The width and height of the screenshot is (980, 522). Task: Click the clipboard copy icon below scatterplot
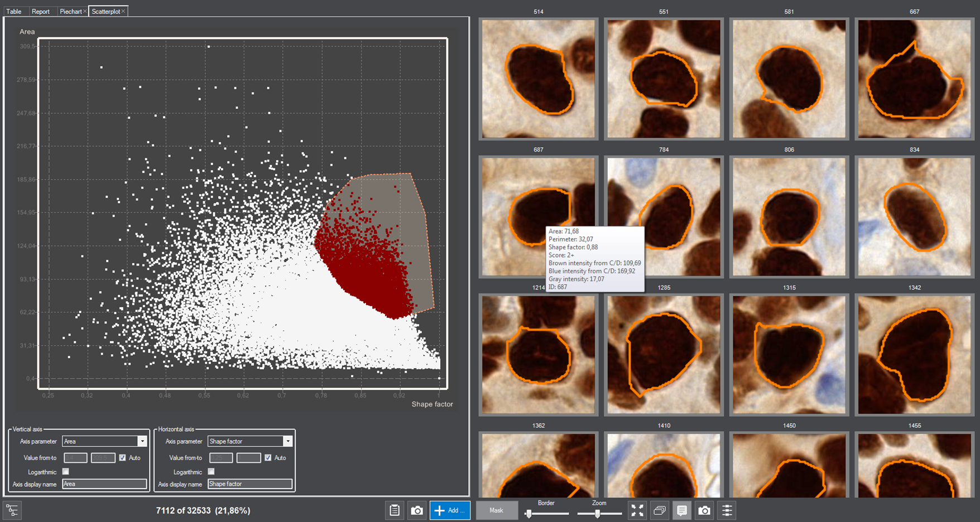click(x=395, y=510)
